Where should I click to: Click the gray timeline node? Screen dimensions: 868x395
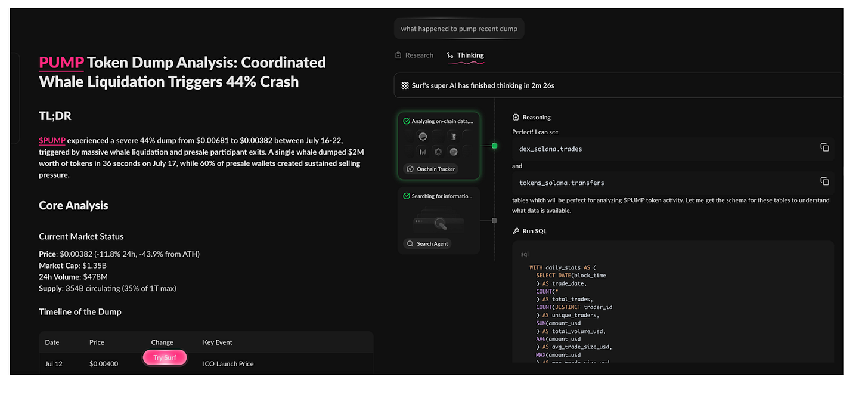point(494,221)
